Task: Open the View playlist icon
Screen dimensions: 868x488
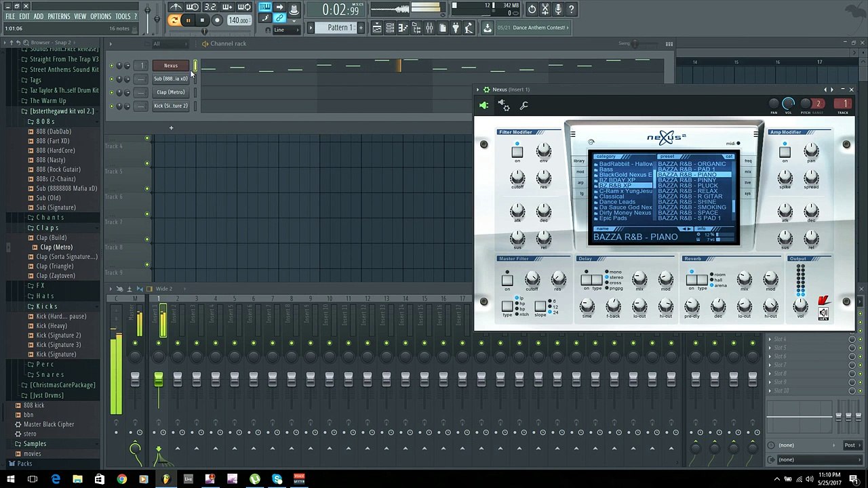Action: pyautogui.click(x=377, y=28)
